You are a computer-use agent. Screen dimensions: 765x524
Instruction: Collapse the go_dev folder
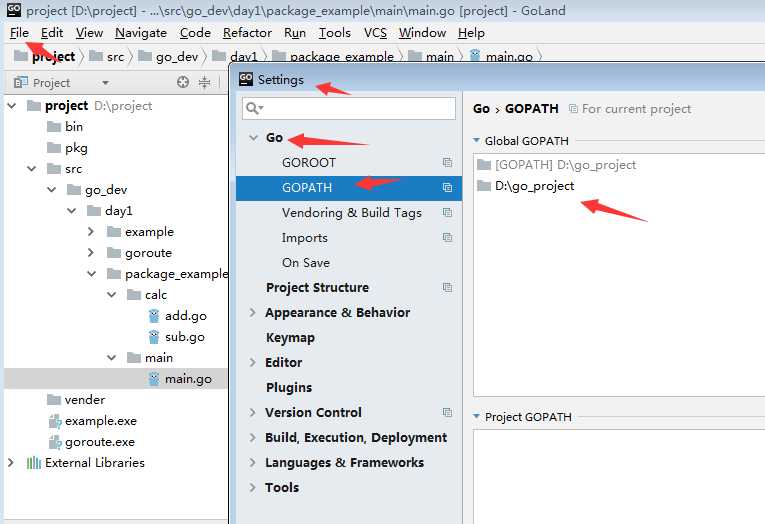[52, 190]
